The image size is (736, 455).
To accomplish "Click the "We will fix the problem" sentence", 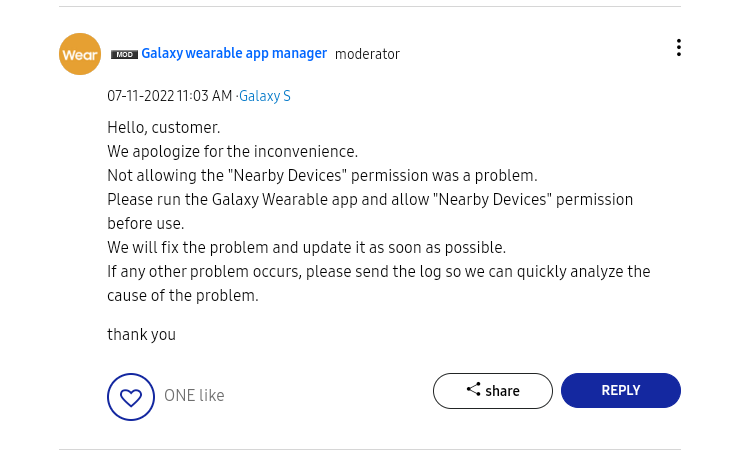I will [x=306, y=248].
